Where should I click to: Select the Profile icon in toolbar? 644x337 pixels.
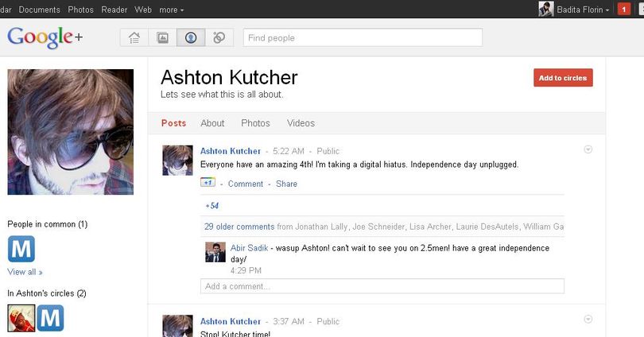191,38
